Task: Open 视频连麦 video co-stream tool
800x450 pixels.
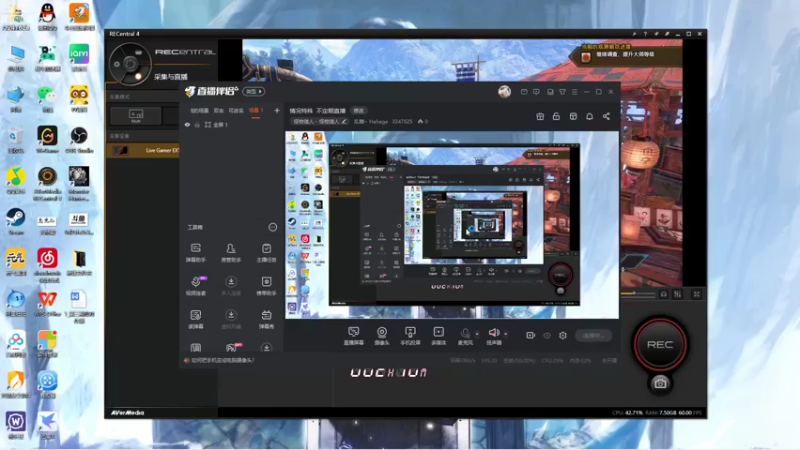Action: 196,286
